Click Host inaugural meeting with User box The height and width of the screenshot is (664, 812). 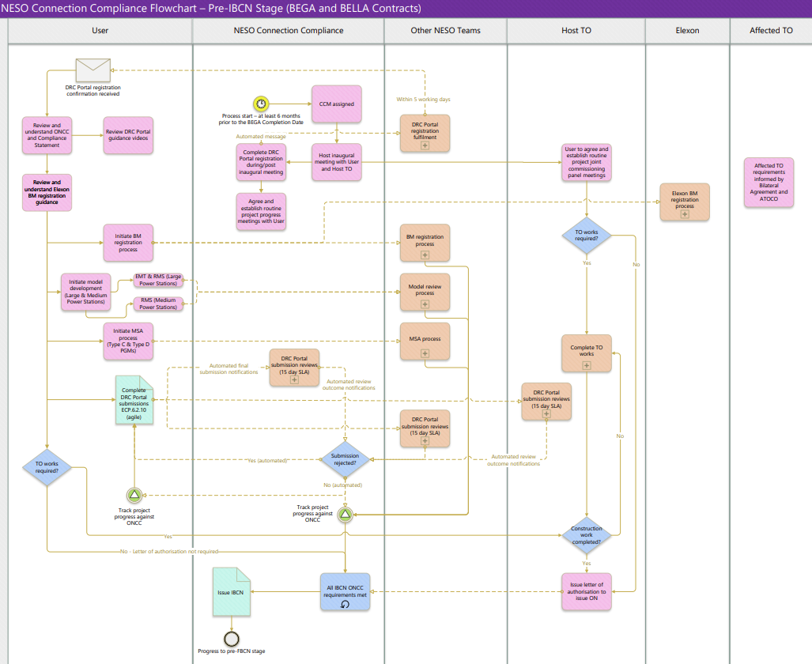(x=337, y=162)
